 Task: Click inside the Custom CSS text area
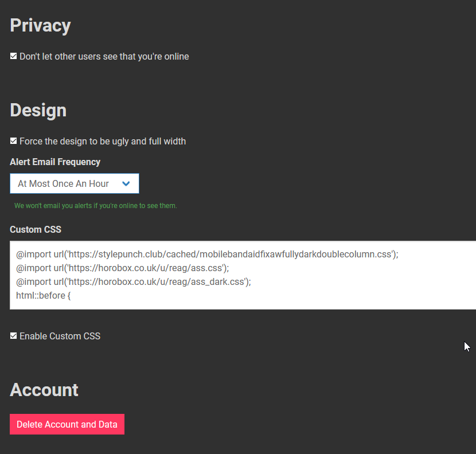[x=243, y=275]
